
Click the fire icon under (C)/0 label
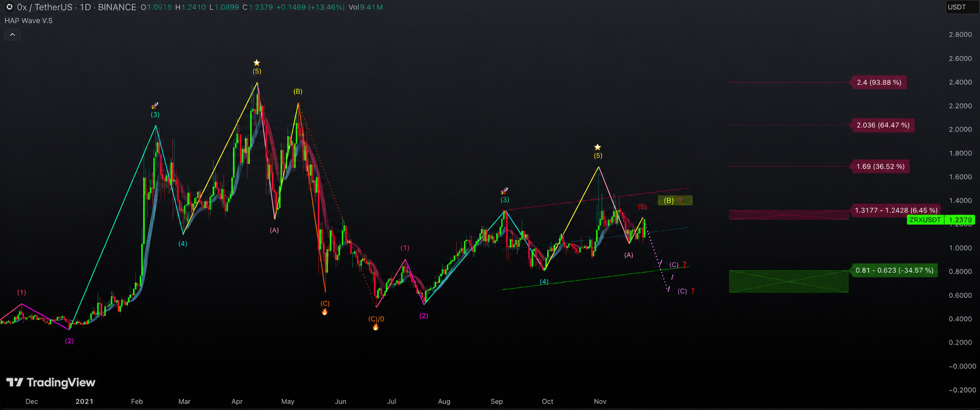[375, 327]
